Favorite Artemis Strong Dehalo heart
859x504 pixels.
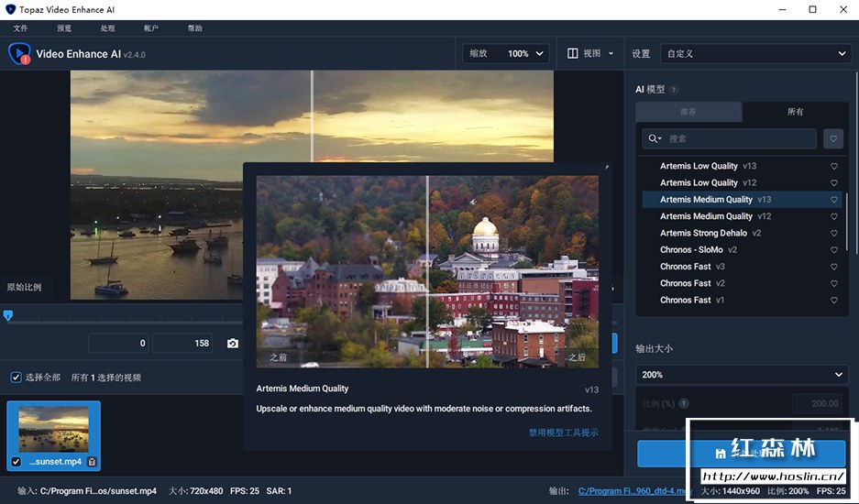[x=834, y=234]
